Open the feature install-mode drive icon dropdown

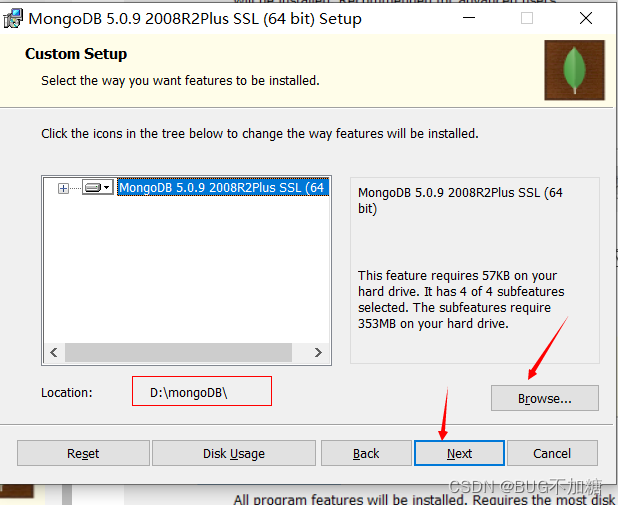[x=98, y=187]
